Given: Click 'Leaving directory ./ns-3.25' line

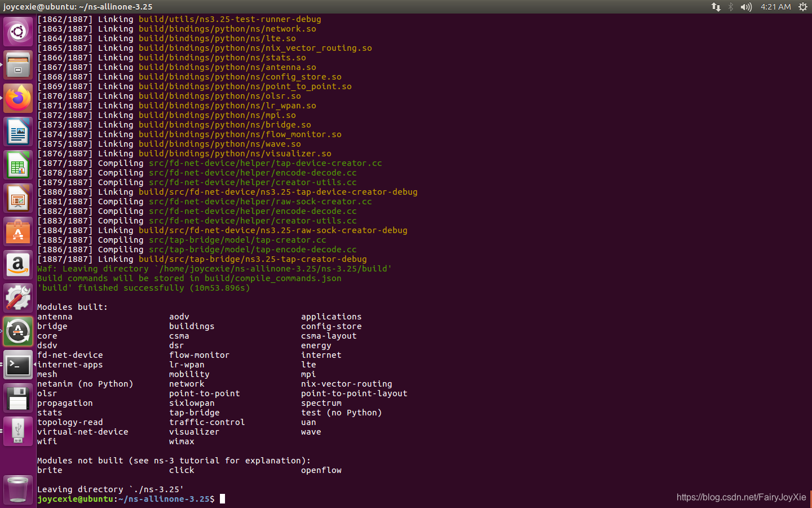Looking at the screenshot, I should click(x=111, y=489).
